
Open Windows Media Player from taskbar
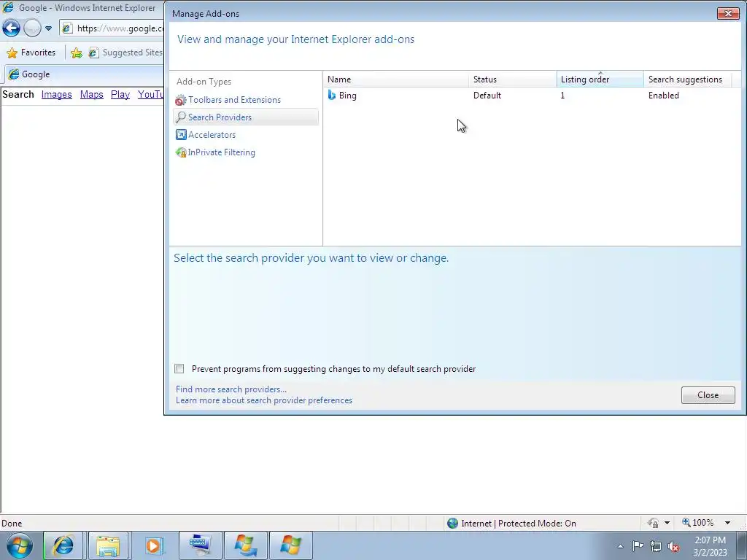153,545
